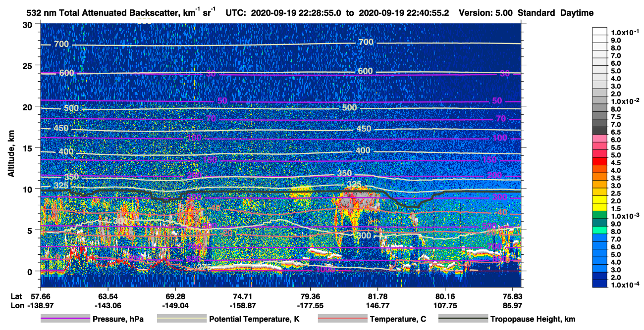Viewport: 644px width, 330px height.
Task: Click the mint green swatch above label 8.0
Action: coord(600,230)
